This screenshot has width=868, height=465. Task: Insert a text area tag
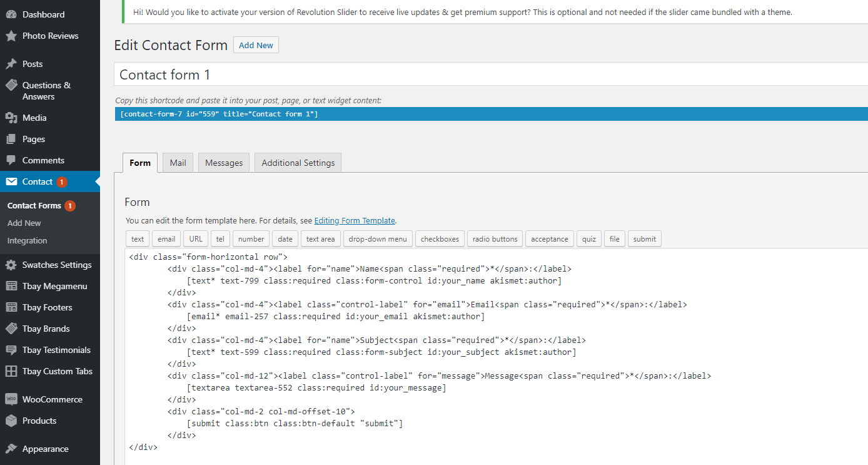[x=321, y=238]
